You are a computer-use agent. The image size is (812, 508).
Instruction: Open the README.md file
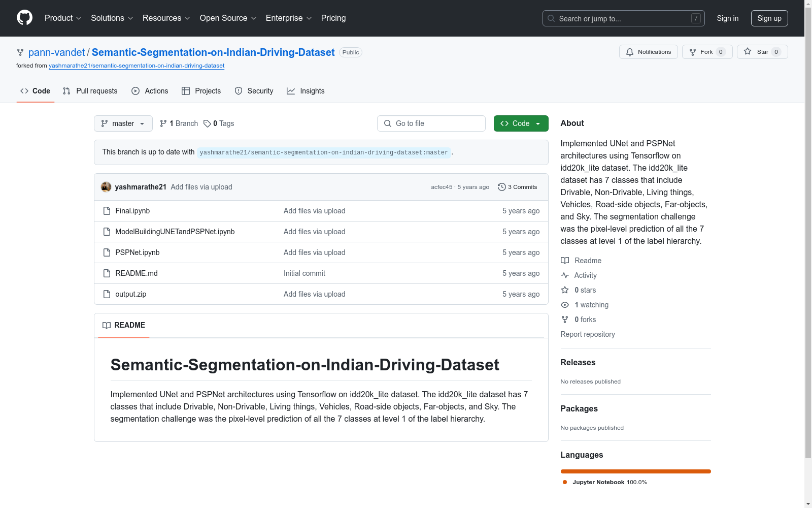tap(137, 273)
